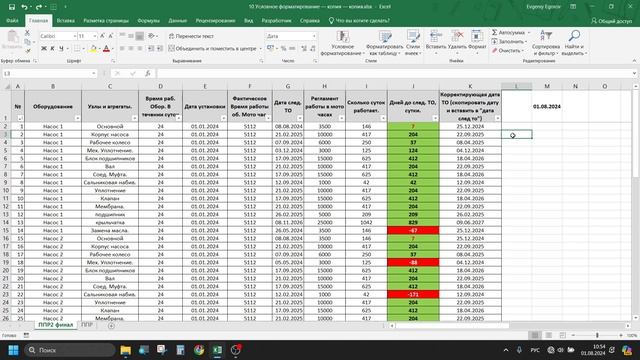Switch to the Разметка страницы tab
The height and width of the screenshot is (360, 640).
[106, 20]
